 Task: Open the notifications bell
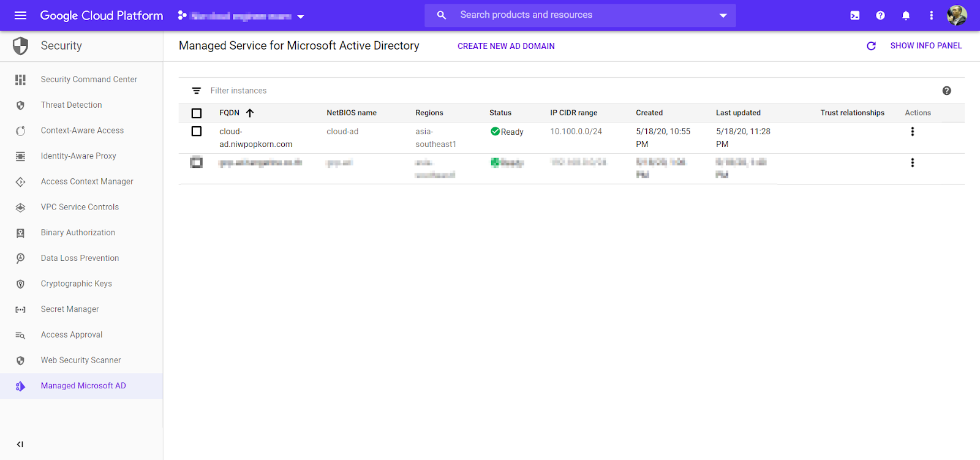pyautogui.click(x=906, y=15)
